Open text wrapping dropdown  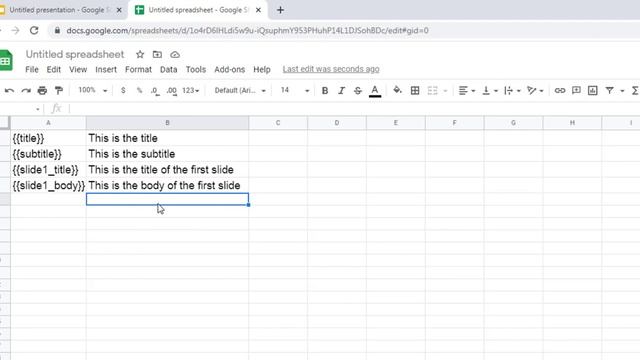(512, 91)
